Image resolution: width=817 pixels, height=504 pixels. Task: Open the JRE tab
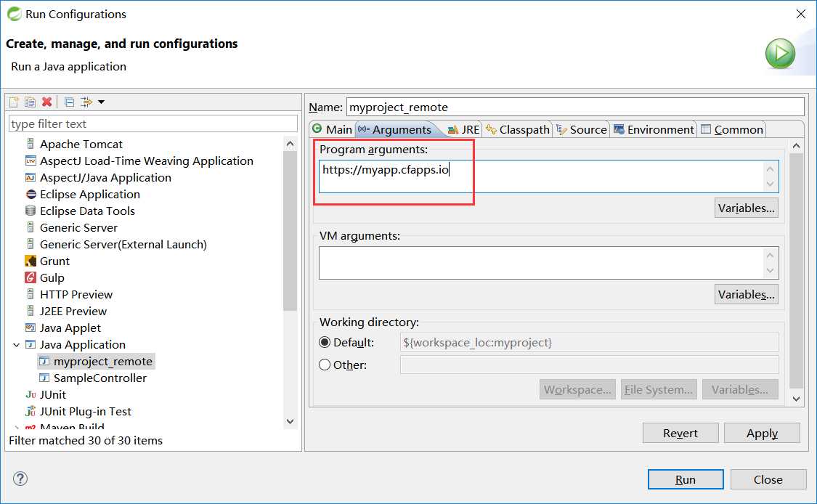click(463, 129)
